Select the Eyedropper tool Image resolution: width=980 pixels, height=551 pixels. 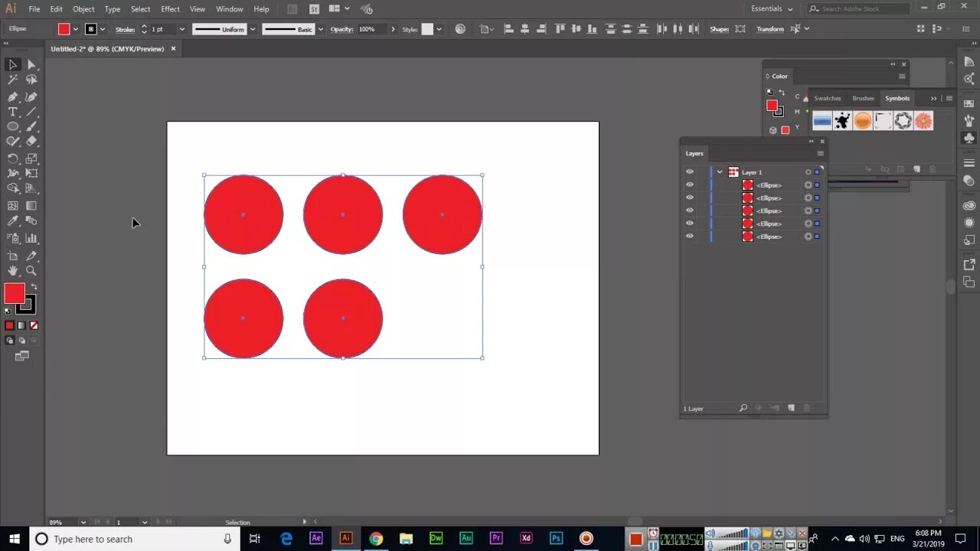point(13,221)
